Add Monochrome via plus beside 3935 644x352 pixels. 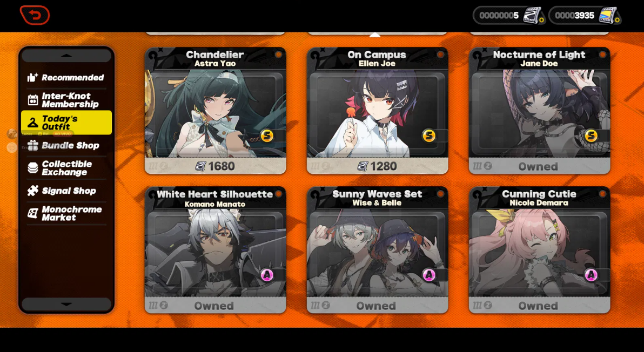point(618,20)
